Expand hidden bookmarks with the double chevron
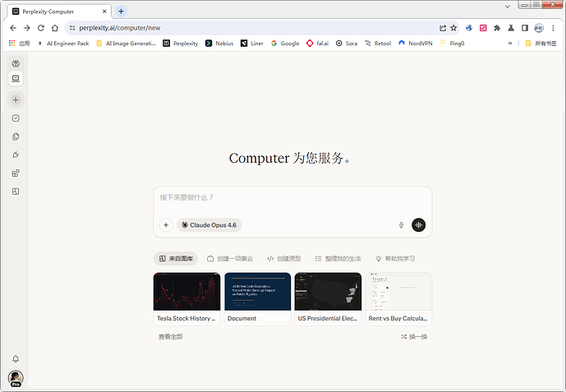566x392 pixels. tap(509, 44)
